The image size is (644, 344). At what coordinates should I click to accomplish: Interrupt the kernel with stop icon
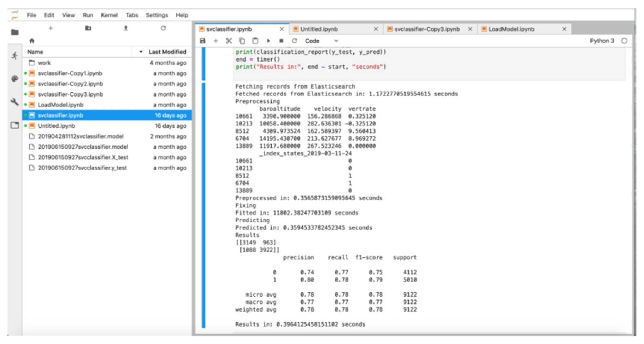[281, 41]
